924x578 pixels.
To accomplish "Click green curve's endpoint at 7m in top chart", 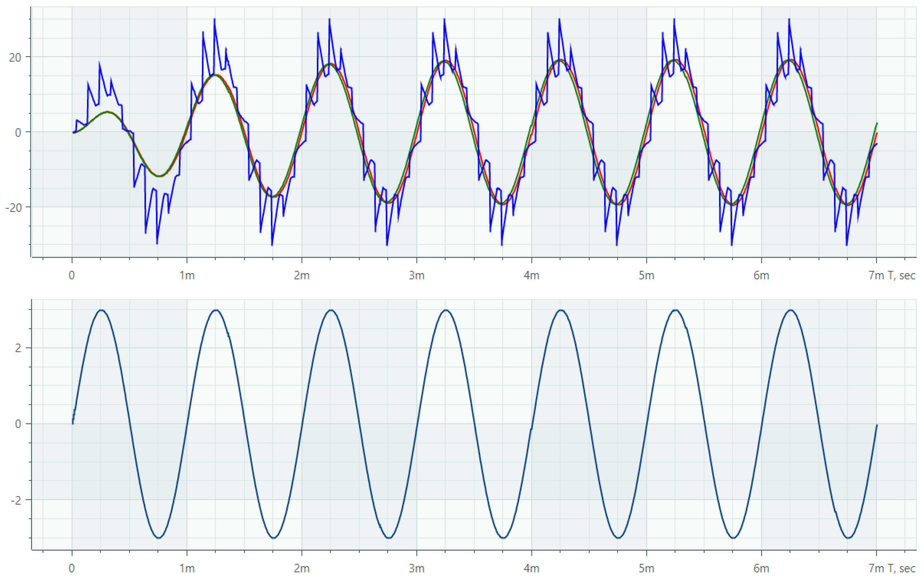I will tap(877, 123).
